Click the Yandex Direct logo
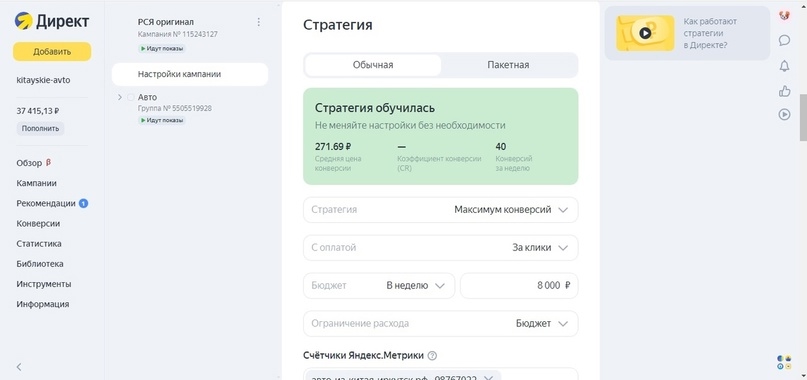The image size is (807, 380). 52,21
